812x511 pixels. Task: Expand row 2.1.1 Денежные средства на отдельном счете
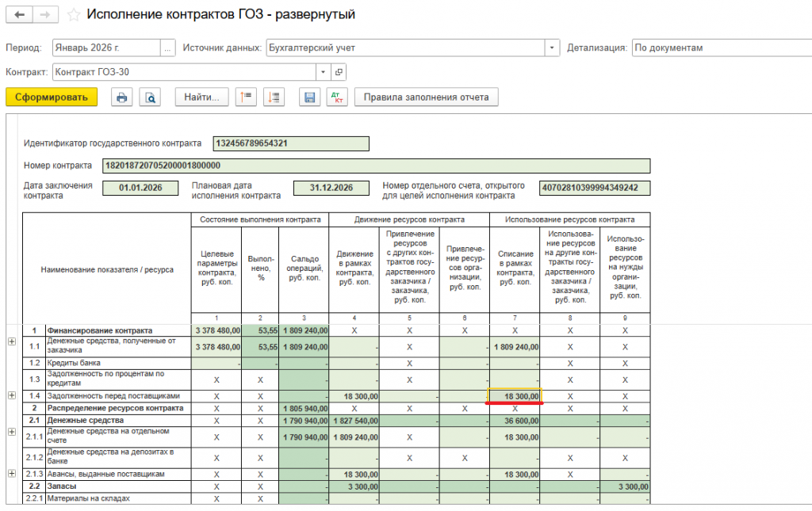(x=12, y=432)
